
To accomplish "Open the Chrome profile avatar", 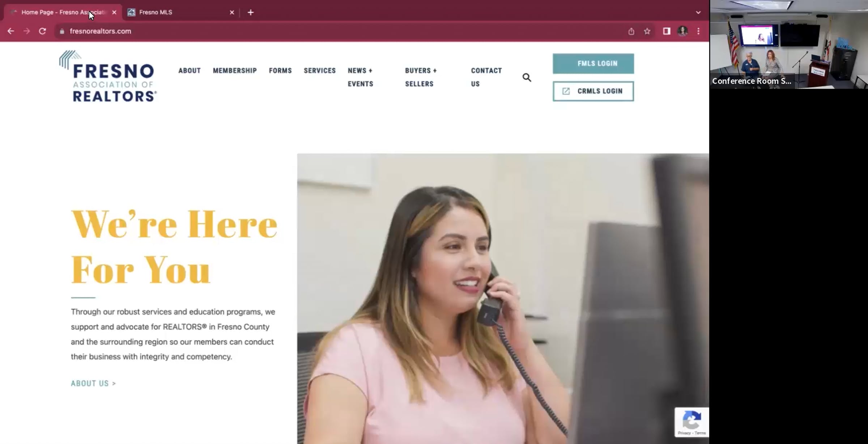I will (x=682, y=31).
